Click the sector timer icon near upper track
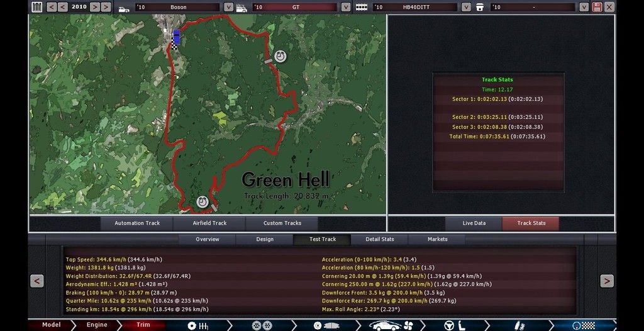Screen dimensions: 644x331 280,56
